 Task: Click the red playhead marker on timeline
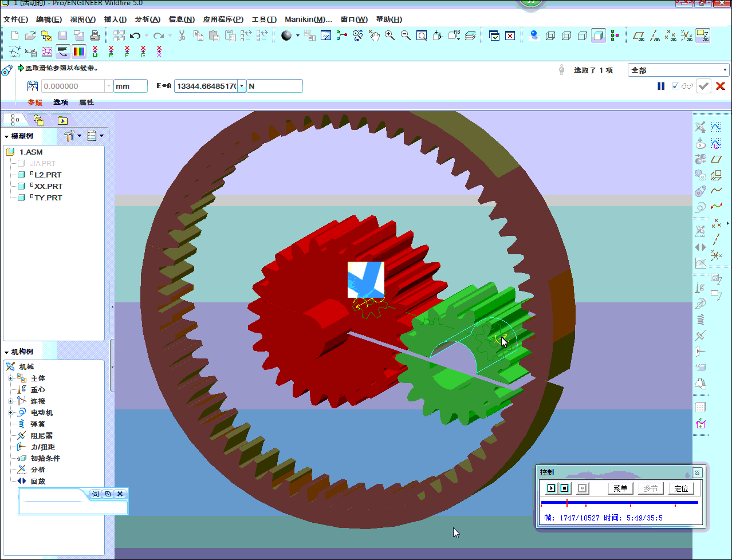pos(566,503)
